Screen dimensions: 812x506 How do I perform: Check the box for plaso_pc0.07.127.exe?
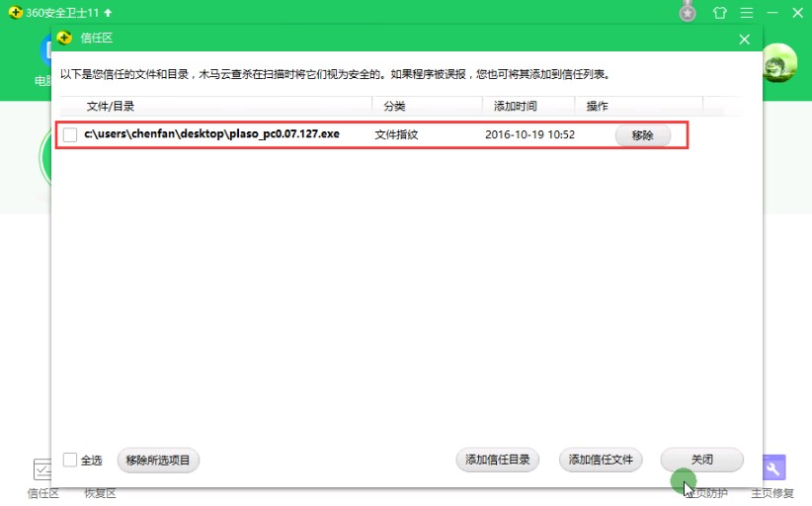[70, 134]
